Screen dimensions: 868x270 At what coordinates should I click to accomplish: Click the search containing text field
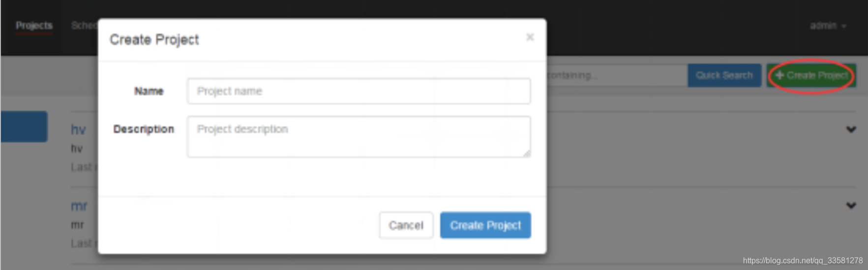point(617,75)
